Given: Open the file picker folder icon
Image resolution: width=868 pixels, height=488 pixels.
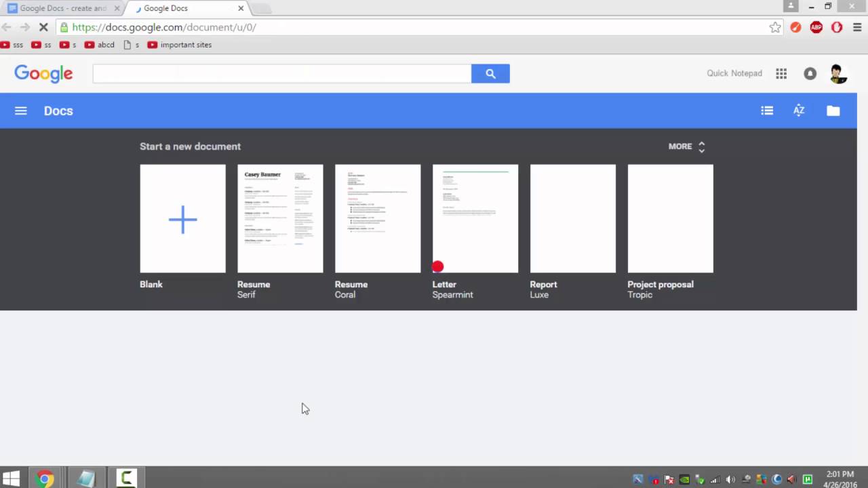Looking at the screenshot, I should pos(833,110).
